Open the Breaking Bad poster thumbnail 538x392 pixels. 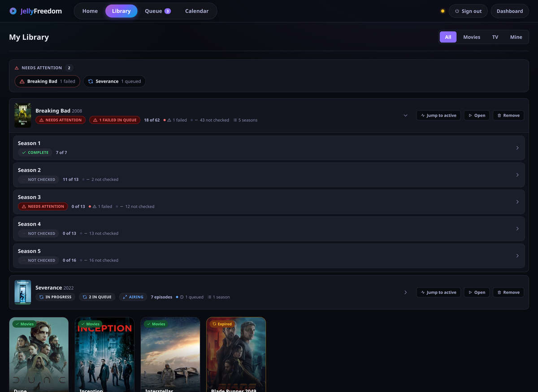pyautogui.click(x=23, y=116)
